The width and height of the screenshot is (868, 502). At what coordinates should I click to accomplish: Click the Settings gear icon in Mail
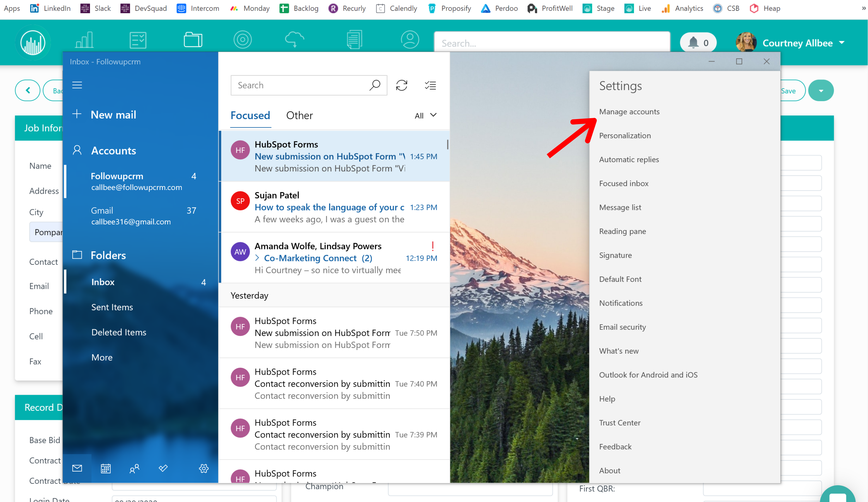(x=204, y=468)
